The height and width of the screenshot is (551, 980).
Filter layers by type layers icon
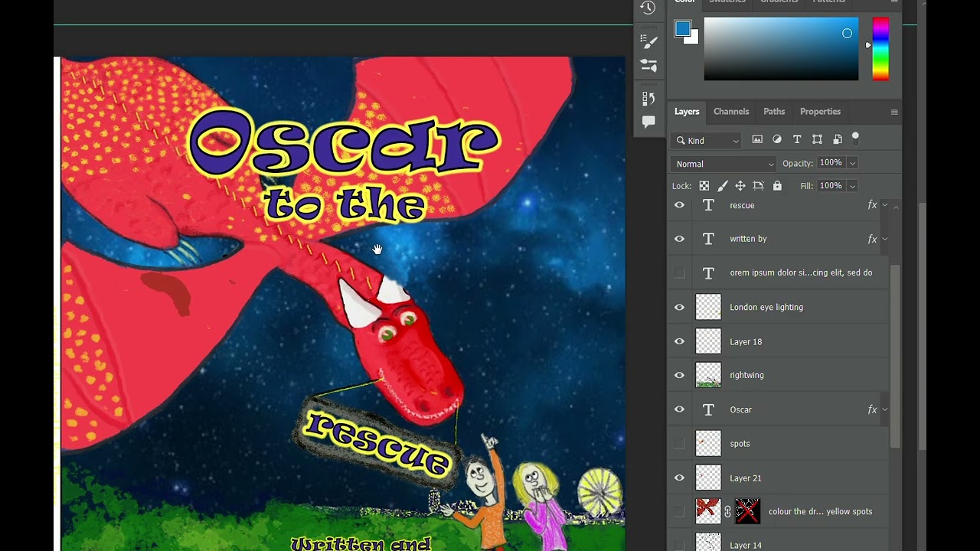coord(797,139)
